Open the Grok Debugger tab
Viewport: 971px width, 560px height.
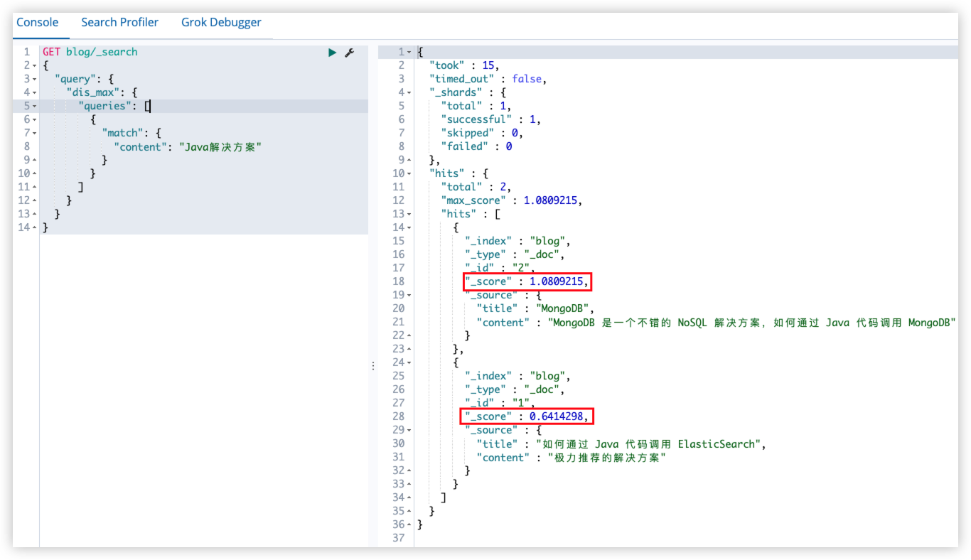[x=221, y=22]
